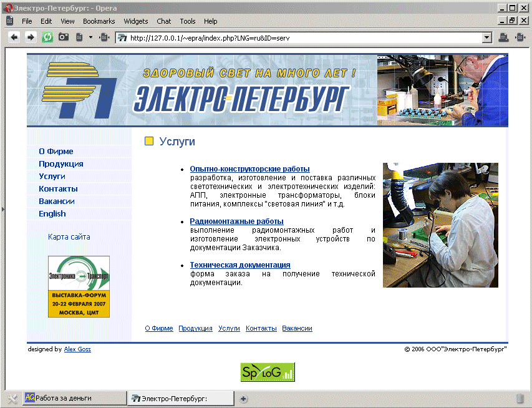Image resolution: width=532 pixels, height=408 pixels.
Task: Open a new tab with plus button
Action: pyautogui.click(x=243, y=399)
